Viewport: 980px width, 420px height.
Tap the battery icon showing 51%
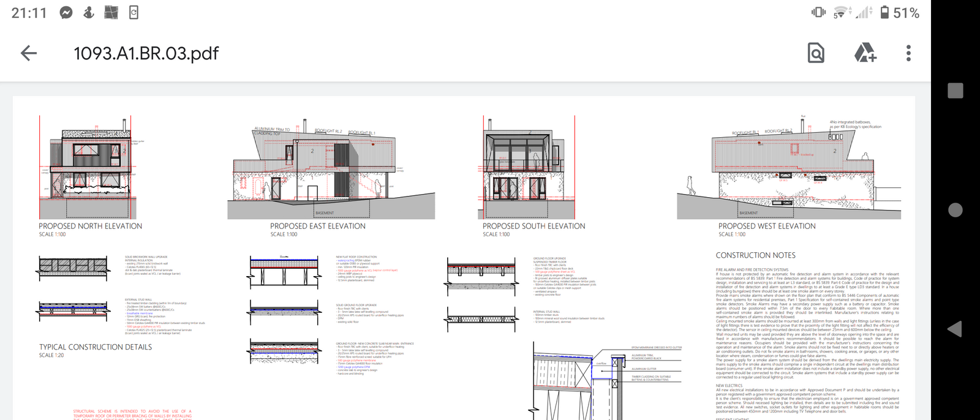click(884, 12)
